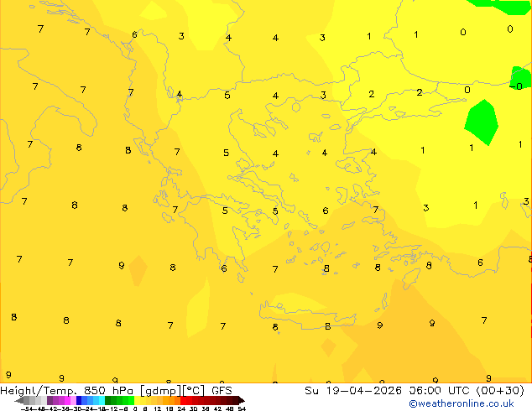This screenshot has width=532, height=411.
Task: Select the Height/Temp. 850 hPa title text
Action: tap(66, 391)
